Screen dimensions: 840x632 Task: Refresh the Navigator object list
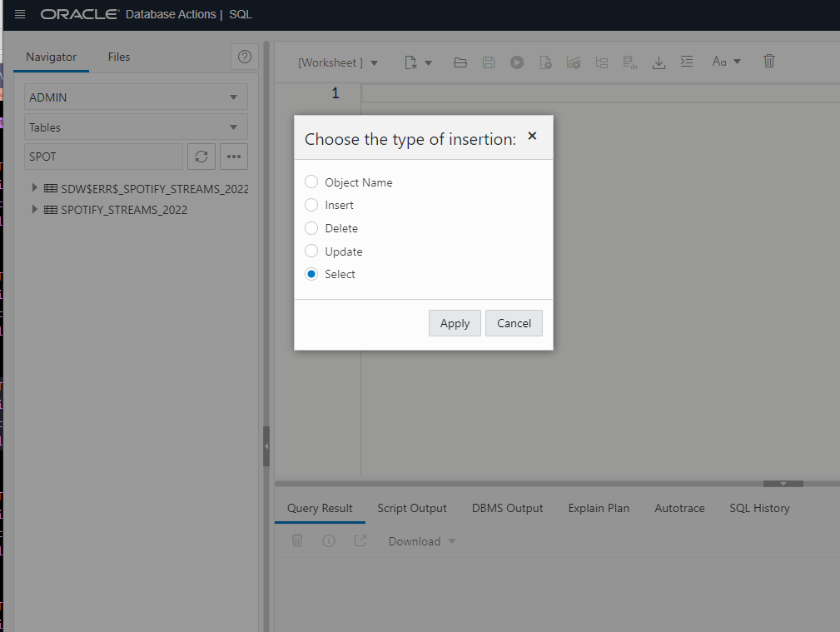(x=201, y=157)
